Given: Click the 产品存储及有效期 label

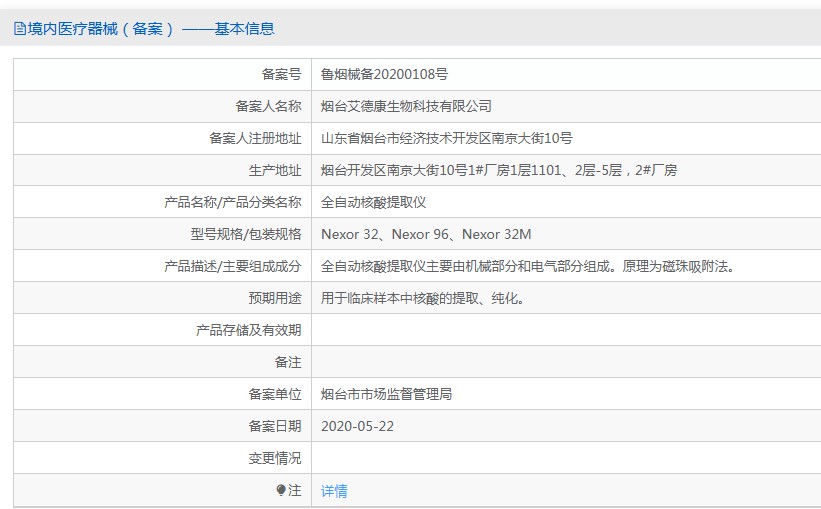Looking at the screenshot, I should coord(249,330).
